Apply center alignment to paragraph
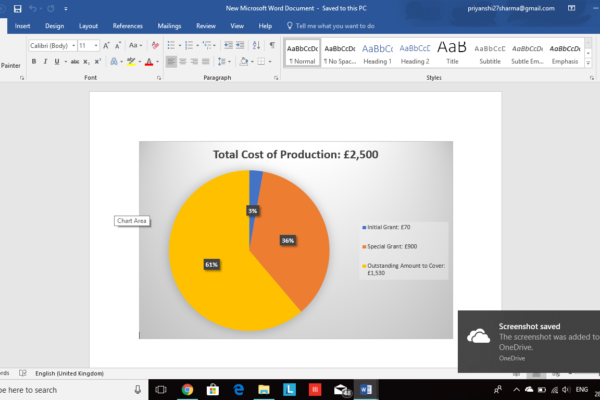Screen dimensions: 600x400 point(185,61)
